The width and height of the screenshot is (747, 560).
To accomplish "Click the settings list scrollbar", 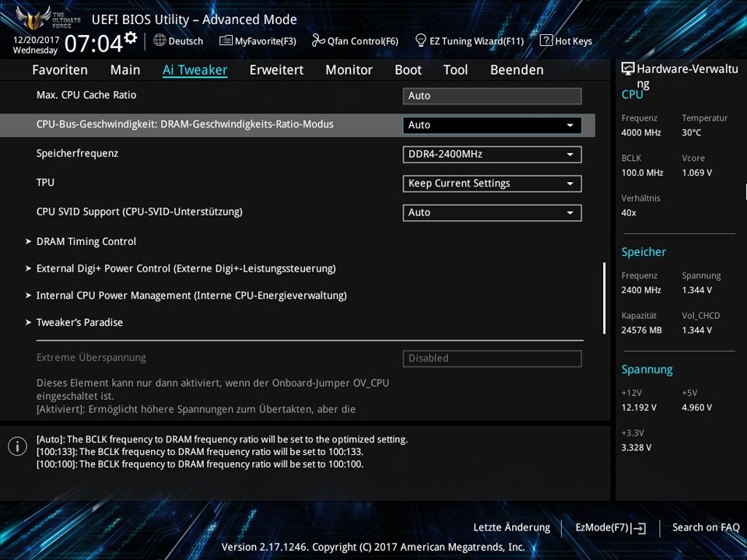I will 604,298.
